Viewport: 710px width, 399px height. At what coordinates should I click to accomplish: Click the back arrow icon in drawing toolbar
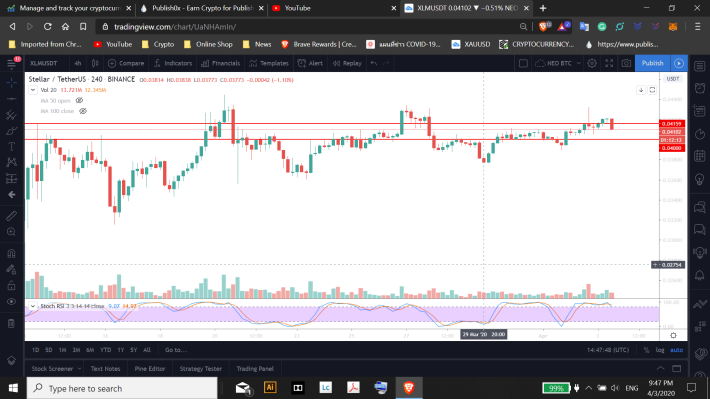click(x=11, y=195)
